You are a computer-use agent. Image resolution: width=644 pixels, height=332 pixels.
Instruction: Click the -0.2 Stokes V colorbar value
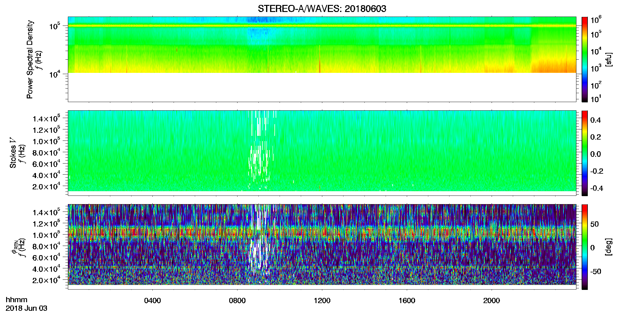click(x=597, y=171)
